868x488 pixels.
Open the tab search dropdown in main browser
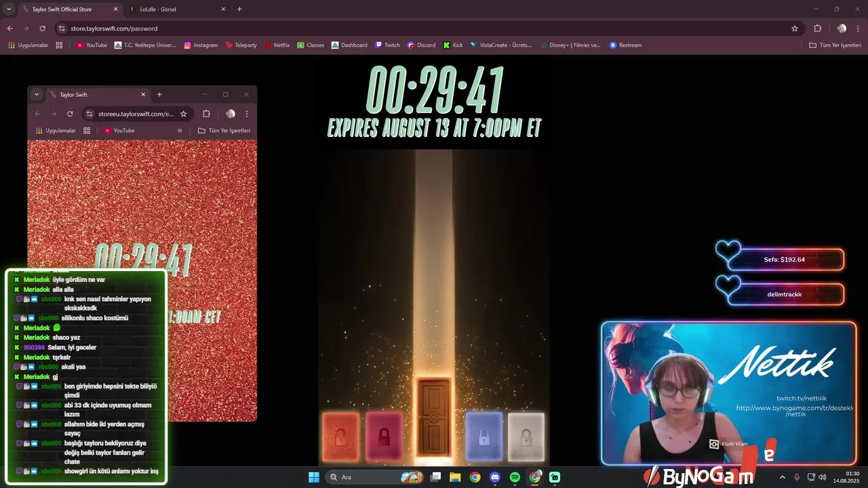click(x=9, y=9)
